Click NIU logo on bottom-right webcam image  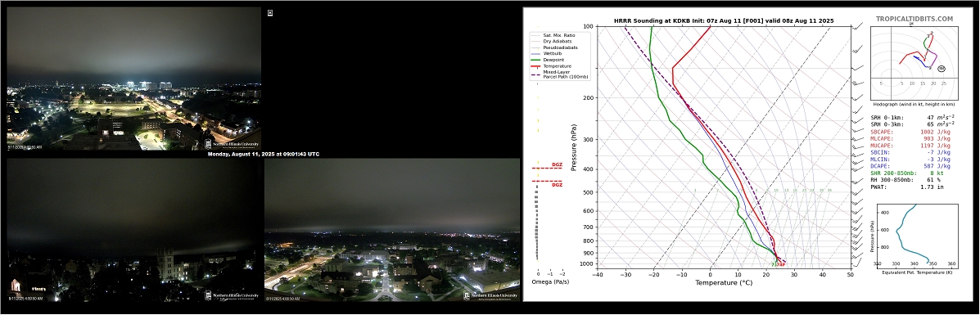491,295
